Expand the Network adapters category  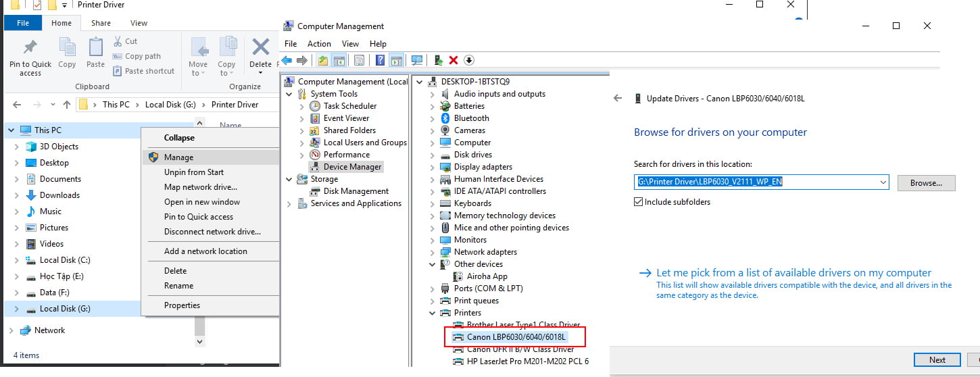(x=433, y=252)
